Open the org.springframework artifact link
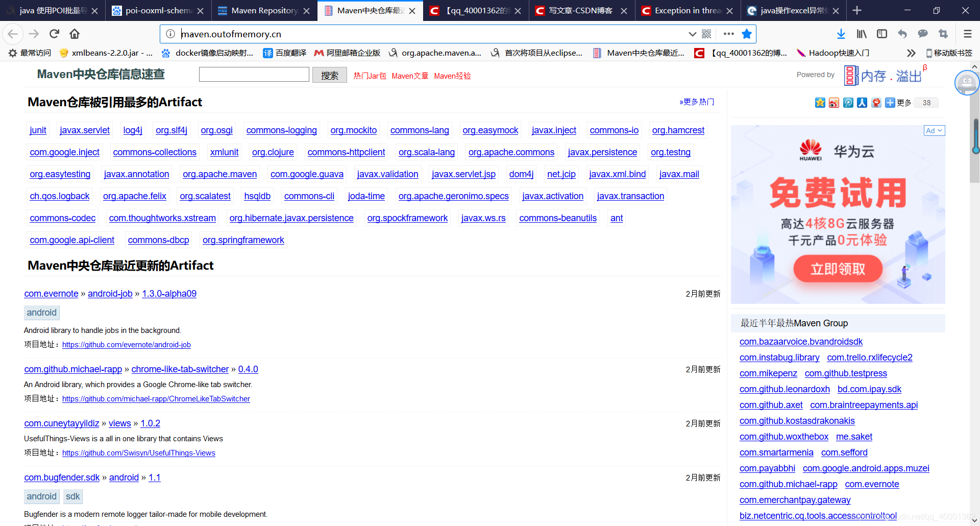The image size is (980, 526). pos(243,240)
